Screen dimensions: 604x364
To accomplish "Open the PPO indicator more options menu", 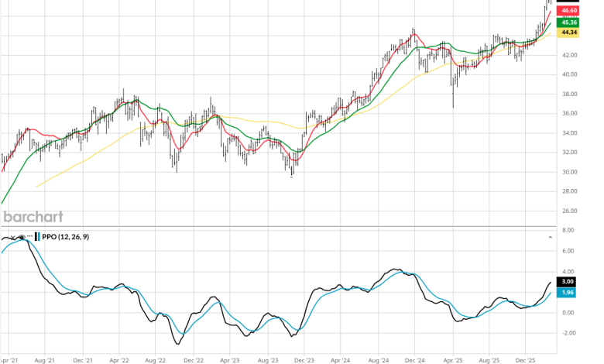I will pos(29,236).
